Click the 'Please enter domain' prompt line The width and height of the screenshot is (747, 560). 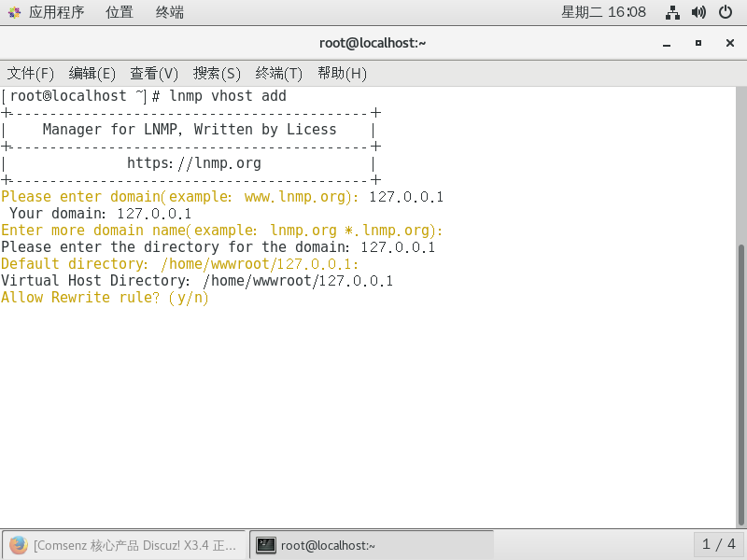(x=222, y=197)
